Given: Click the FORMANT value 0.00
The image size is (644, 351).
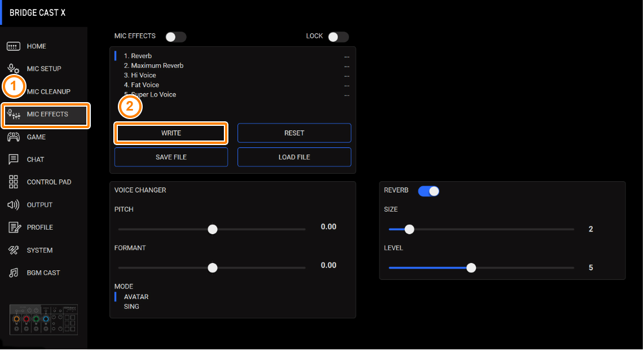Looking at the screenshot, I should (329, 266).
